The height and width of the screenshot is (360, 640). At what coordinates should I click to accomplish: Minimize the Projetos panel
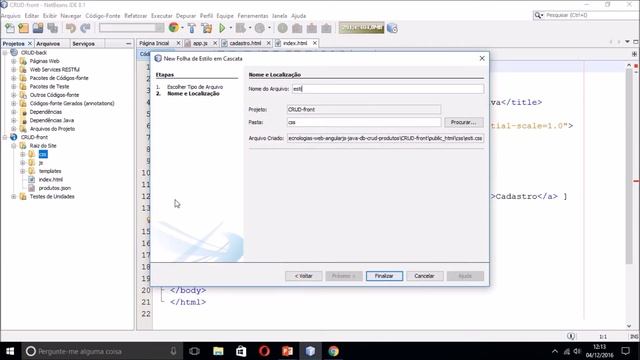(129, 43)
